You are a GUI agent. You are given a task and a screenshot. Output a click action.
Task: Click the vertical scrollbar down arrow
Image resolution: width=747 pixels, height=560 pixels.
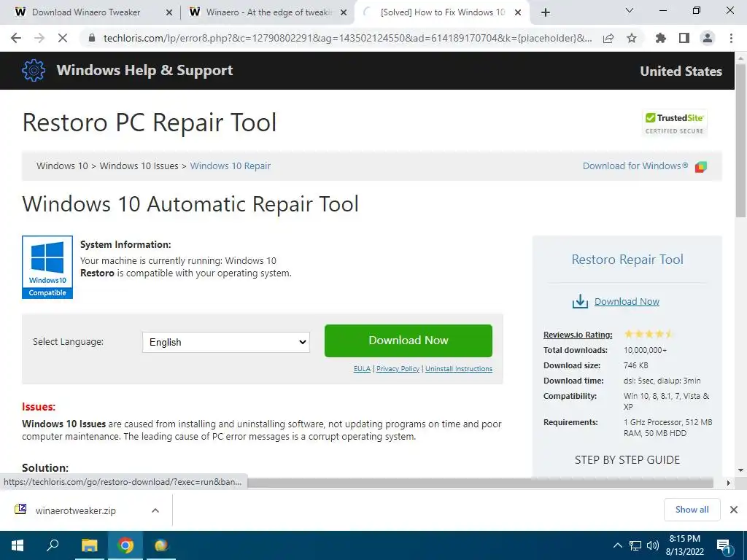741,470
